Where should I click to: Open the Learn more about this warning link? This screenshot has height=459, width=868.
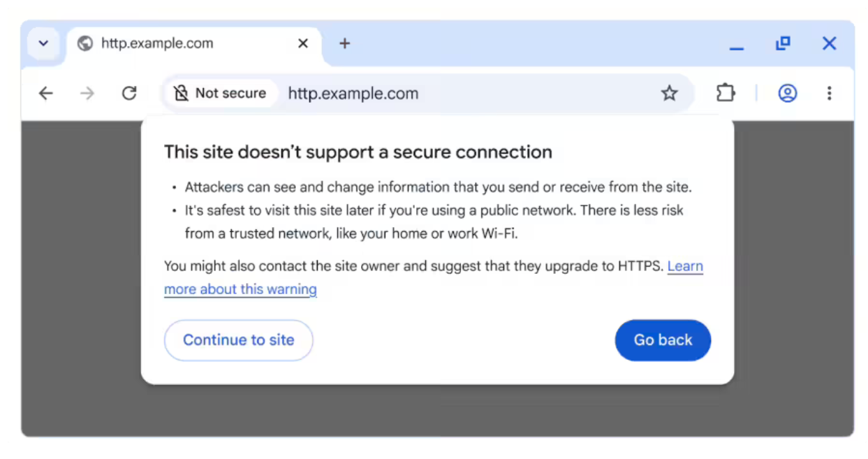click(x=240, y=289)
